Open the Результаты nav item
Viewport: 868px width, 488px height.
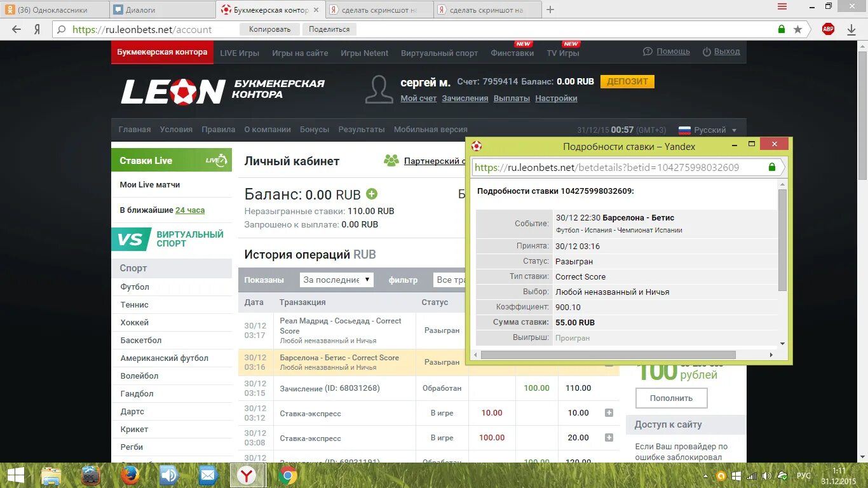click(362, 130)
